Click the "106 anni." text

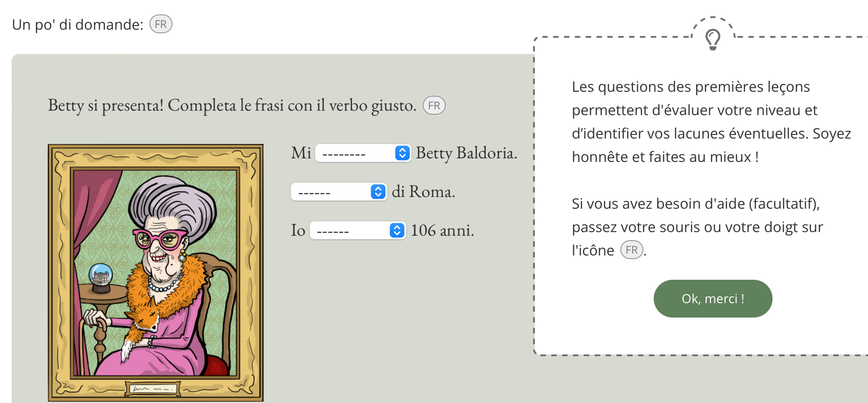point(442,231)
